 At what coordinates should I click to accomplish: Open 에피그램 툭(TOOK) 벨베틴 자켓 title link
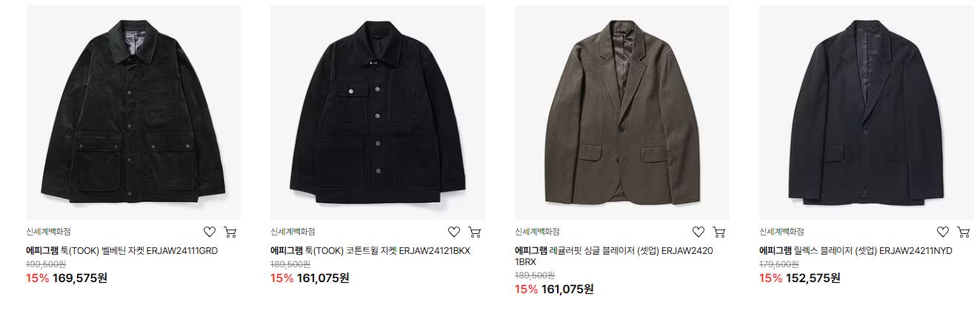(121, 251)
